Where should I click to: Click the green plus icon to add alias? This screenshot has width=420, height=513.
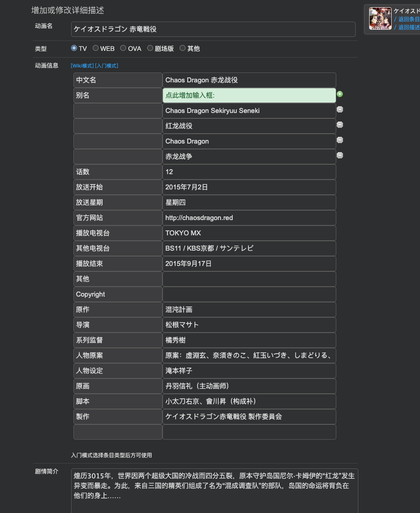(x=339, y=94)
